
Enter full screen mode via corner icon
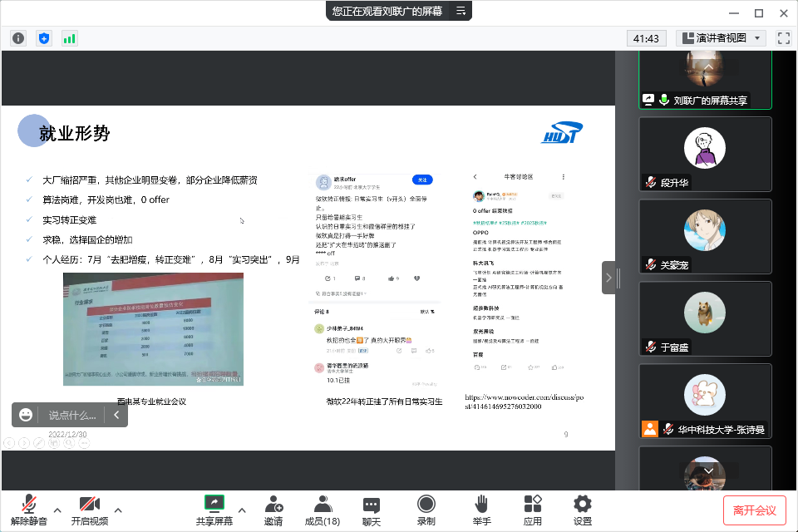point(783,38)
